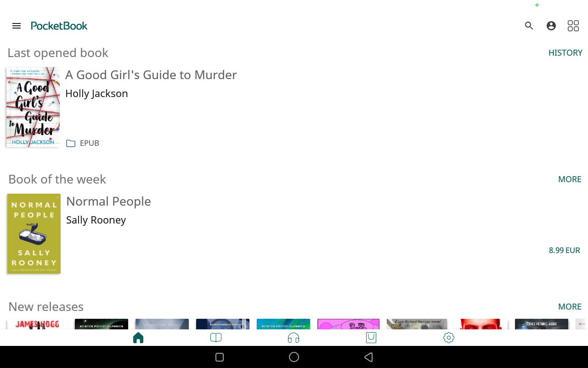Viewport: 588px width, 368px height.
Task: Open the hamburger navigation menu
Action: [x=17, y=26]
